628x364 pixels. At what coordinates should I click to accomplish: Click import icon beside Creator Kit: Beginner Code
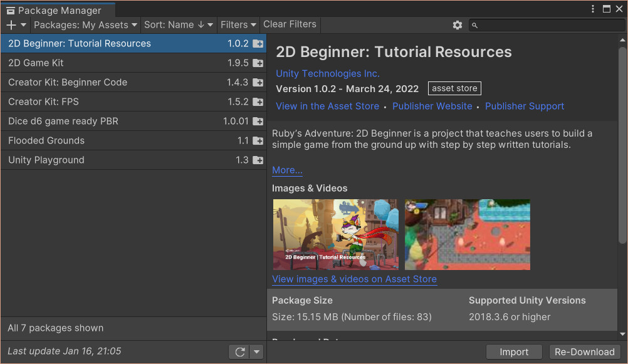click(x=258, y=83)
